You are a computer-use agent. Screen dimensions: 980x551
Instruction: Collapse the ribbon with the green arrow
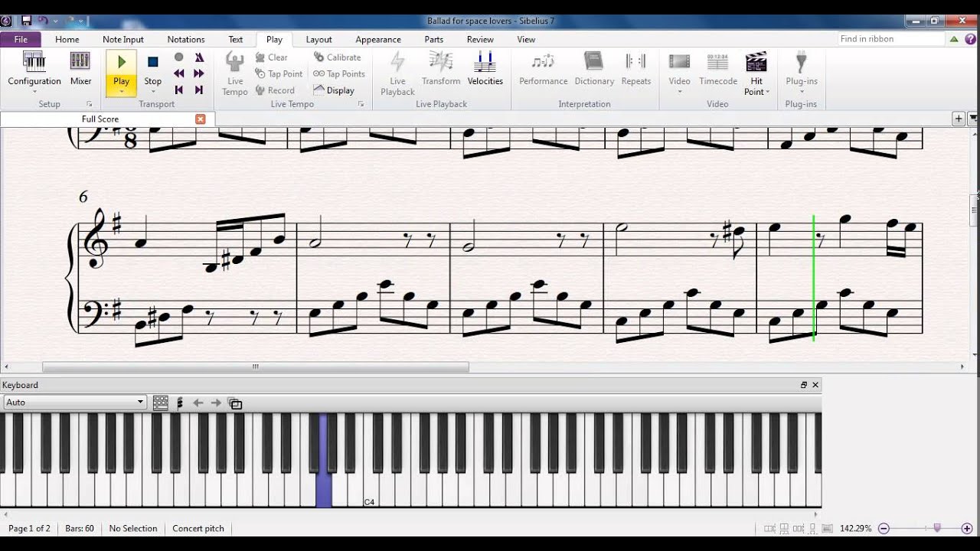click(954, 39)
